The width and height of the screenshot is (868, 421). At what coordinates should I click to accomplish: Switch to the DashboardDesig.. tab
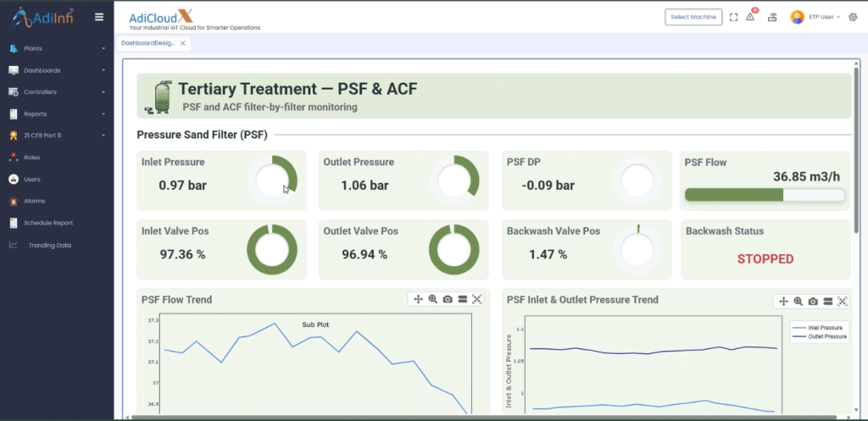[x=147, y=43]
